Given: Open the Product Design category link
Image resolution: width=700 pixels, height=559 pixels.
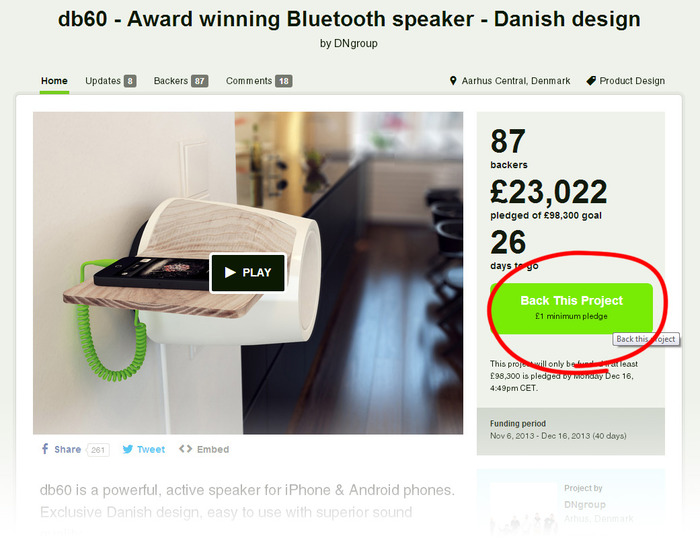Looking at the screenshot, I should (x=632, y=81).
